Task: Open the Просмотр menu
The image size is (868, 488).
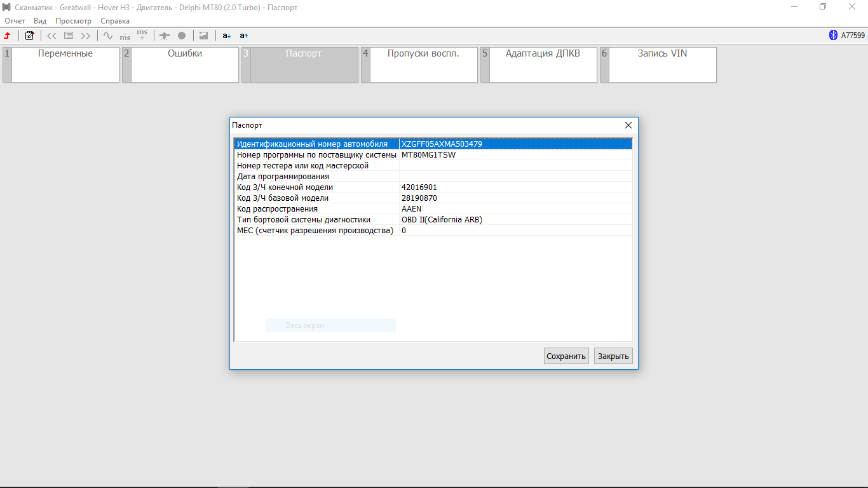Action: 73,21
